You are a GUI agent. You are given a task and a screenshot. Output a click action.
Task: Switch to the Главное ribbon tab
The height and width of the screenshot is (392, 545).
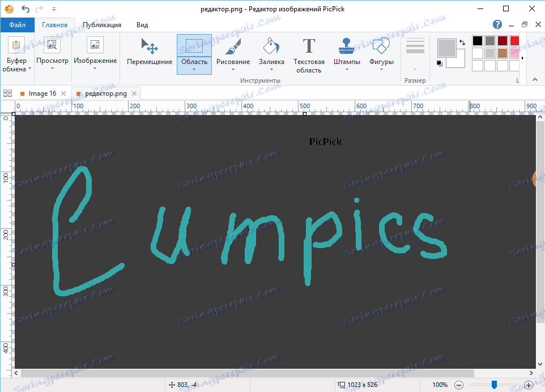(55, 25)
